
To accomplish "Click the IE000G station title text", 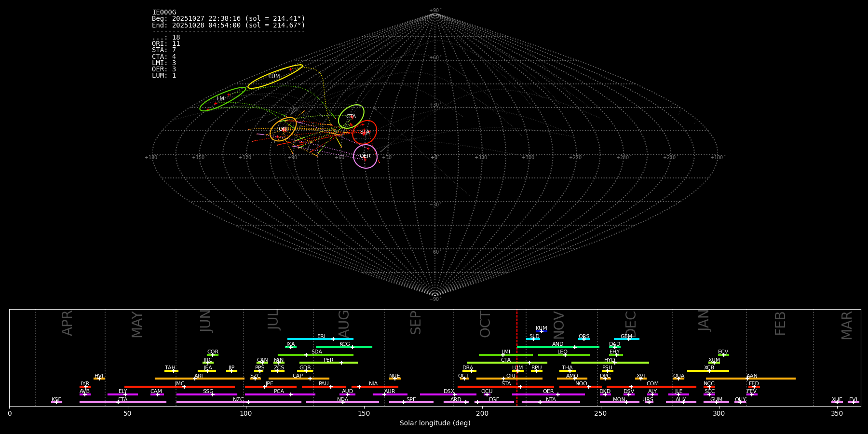I will (x=164, y=13).
